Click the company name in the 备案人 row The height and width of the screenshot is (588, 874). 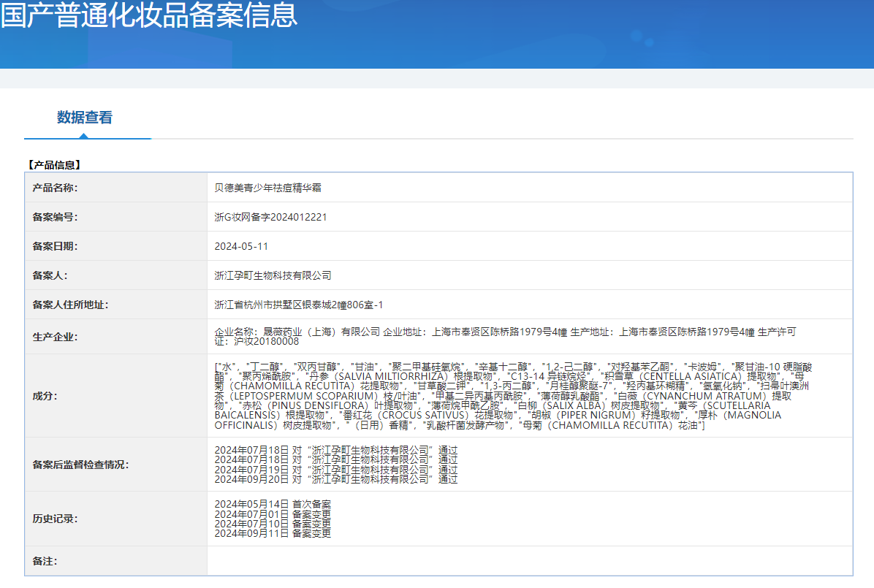click(273, 275)
